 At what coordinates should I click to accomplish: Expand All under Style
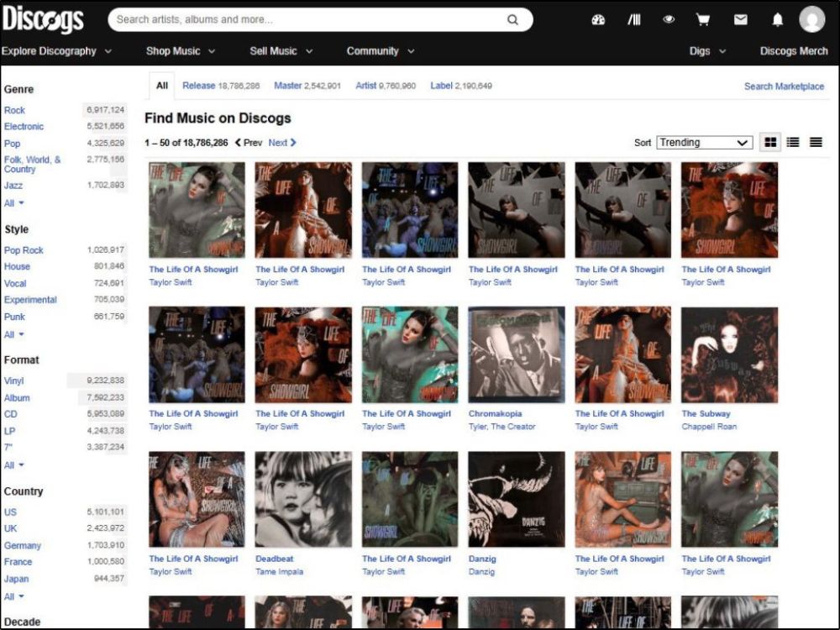(14, 334)
